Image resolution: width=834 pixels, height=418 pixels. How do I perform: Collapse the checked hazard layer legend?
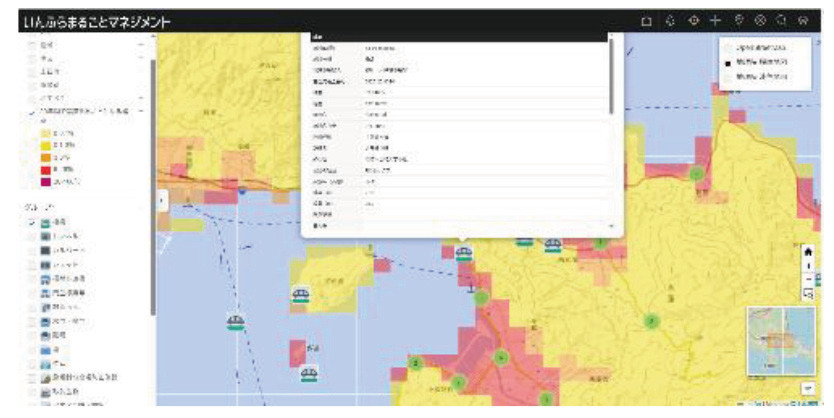pos(141,111)
